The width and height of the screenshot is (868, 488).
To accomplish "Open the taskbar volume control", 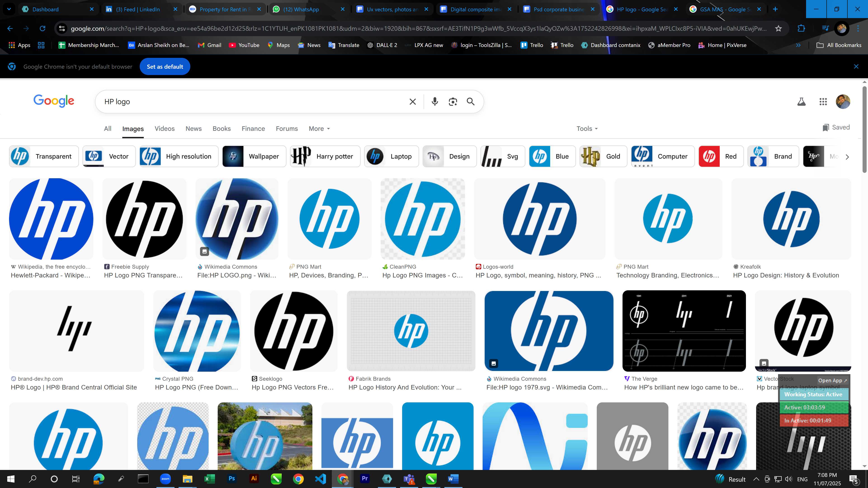I will (788, 479).
